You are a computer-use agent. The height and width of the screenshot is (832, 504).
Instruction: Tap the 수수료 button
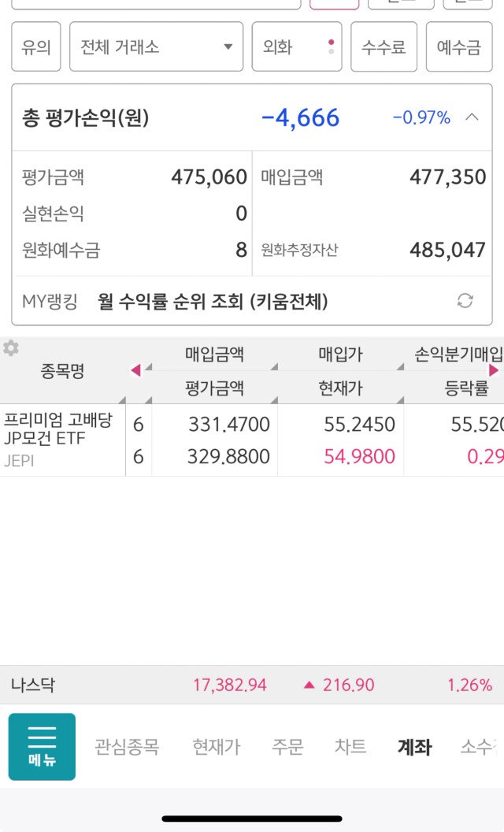(x=384, y=46)
